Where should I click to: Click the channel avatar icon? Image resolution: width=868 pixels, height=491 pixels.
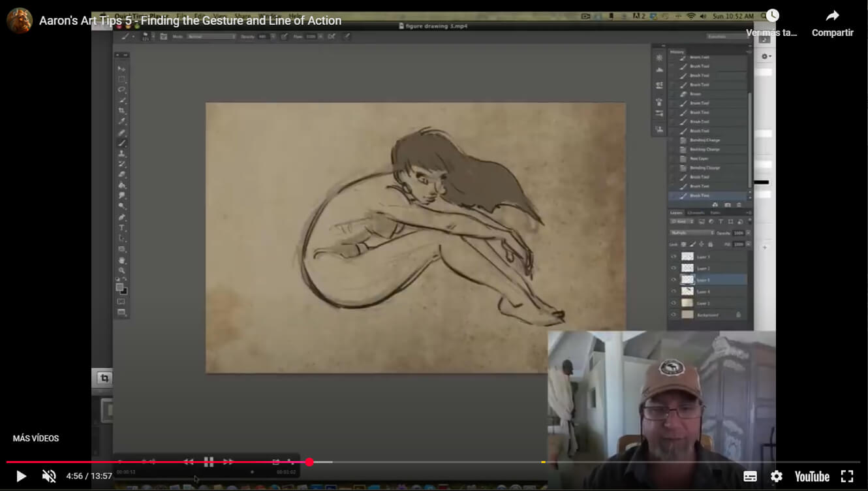point(20,20)
